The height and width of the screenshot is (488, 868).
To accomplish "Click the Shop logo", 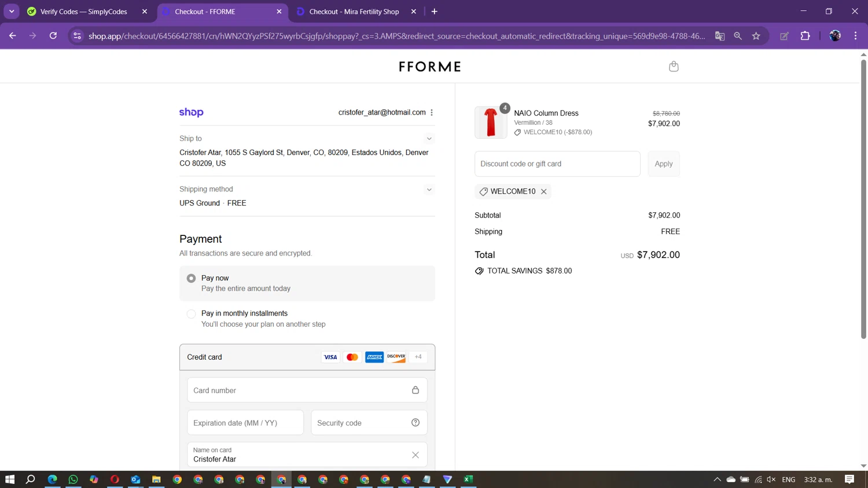I will point(192,112).
